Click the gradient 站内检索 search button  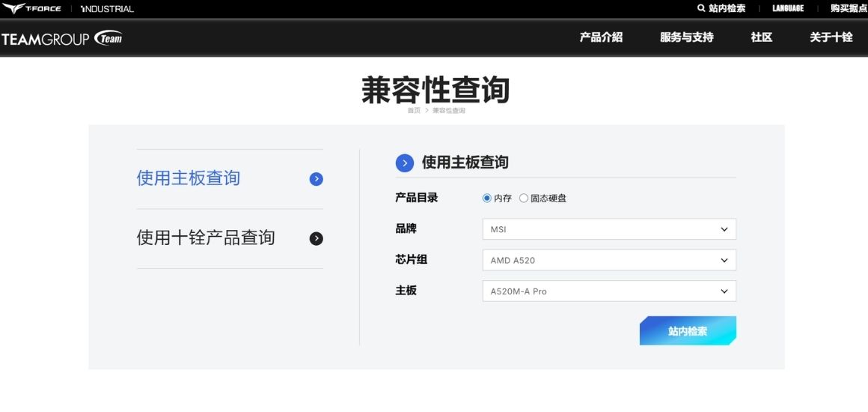tap(688, 331)
